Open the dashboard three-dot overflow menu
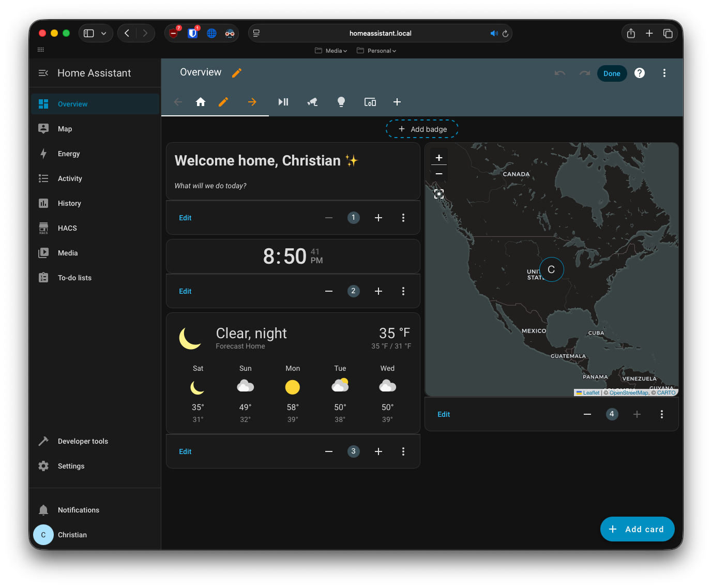 664,73
